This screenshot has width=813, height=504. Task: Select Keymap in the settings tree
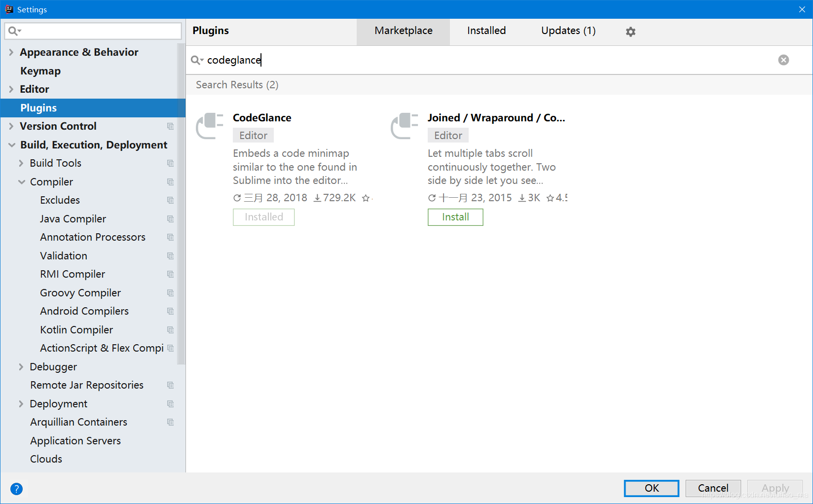[40, 71]
